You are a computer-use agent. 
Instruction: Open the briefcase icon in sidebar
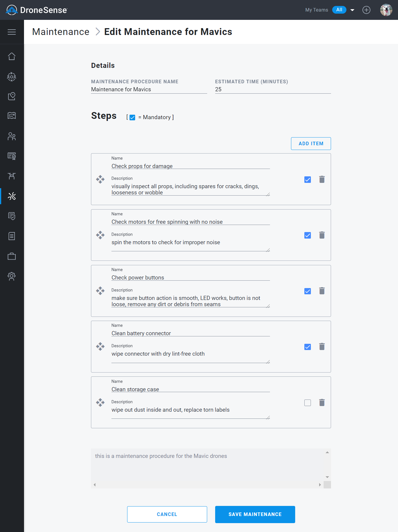click(x=12, y=256)
